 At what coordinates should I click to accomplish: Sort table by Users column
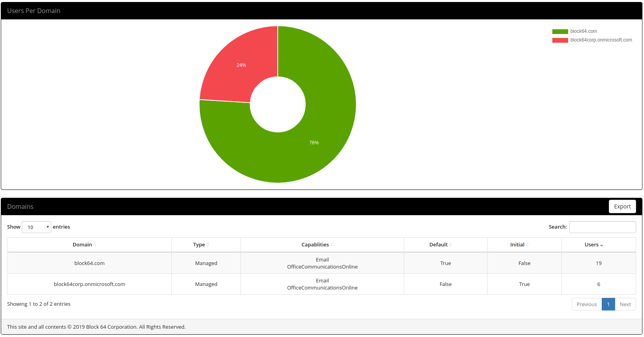pyautogui.click(x=599, y=245)
